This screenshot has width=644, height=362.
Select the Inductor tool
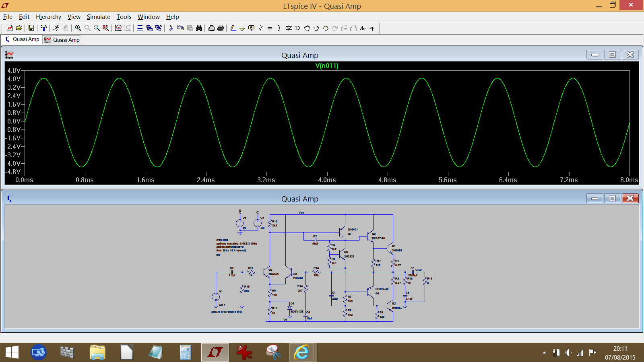point(279,28)
